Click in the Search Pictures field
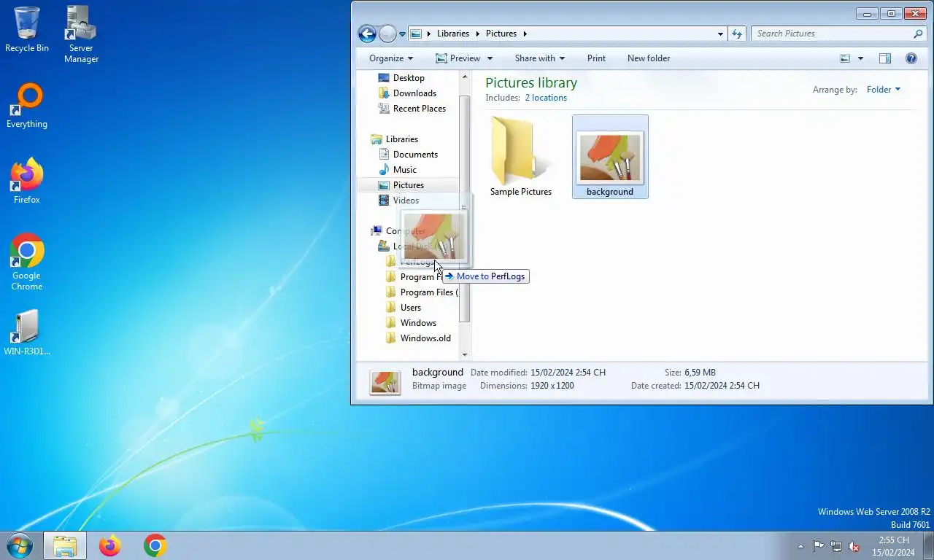Viewport: 934px width, 560px height. pyautogui.click(x=832, y=34)
